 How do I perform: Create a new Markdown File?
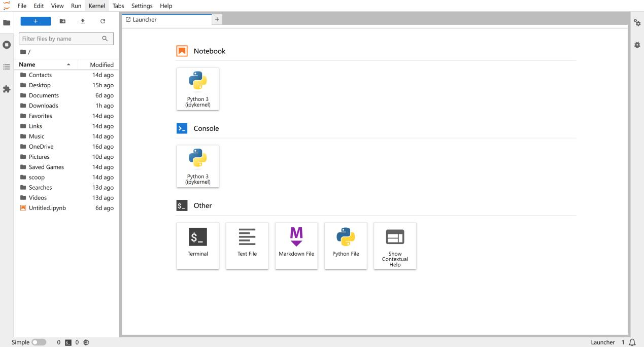pos(296,246)
